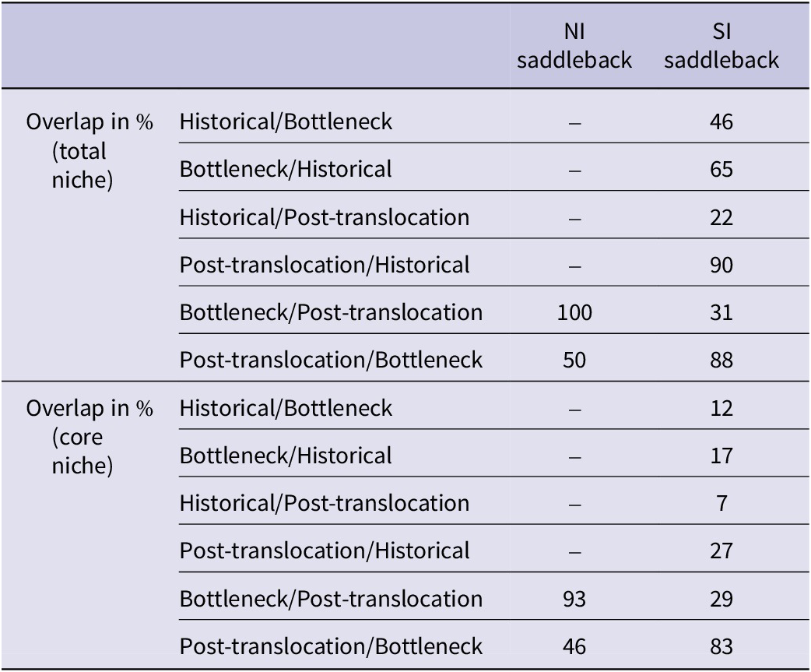The image size is (811, 672).
Task: Click the SI saddleback value 88
Action: coord(721,360)
